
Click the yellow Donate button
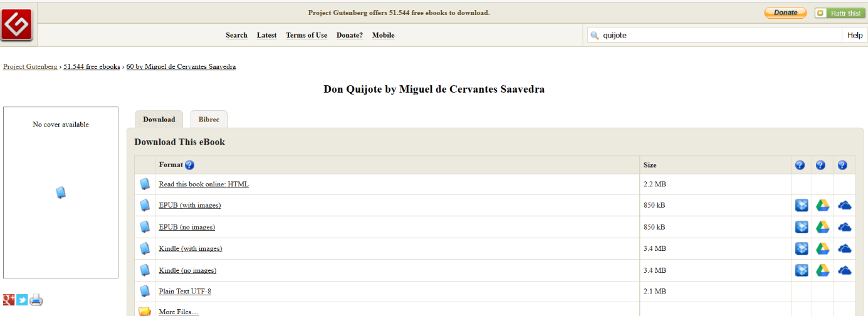tap(785, 13)
